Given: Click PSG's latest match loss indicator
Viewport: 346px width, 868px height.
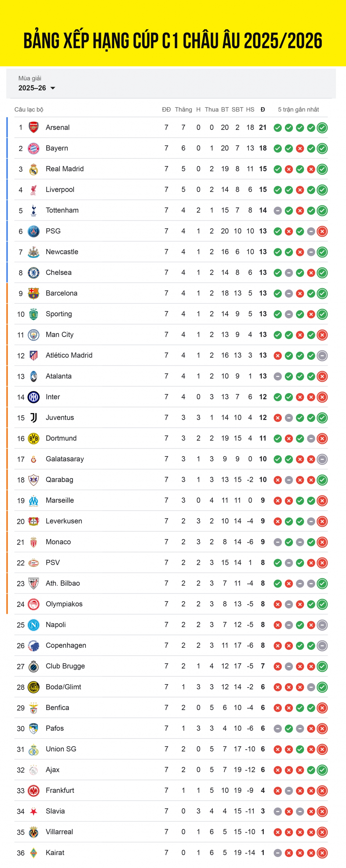Looking at the screenshot, I should coord(322,231).
